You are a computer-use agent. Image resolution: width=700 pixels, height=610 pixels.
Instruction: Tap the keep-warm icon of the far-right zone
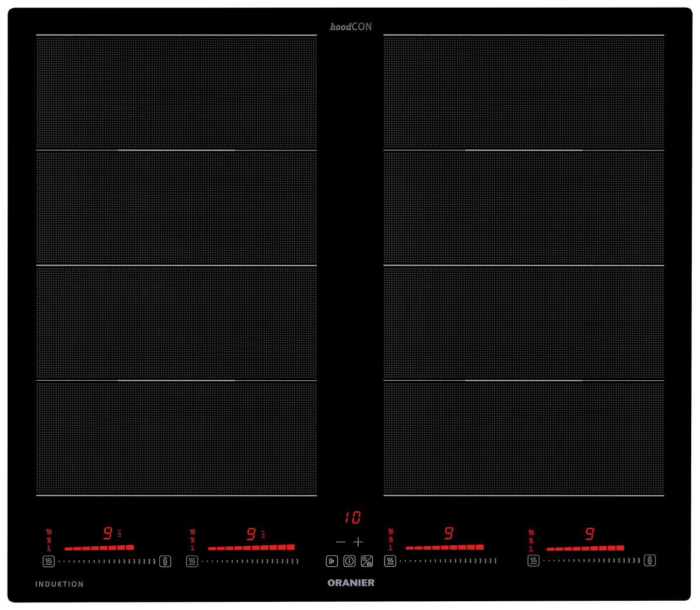pos(533,561)
